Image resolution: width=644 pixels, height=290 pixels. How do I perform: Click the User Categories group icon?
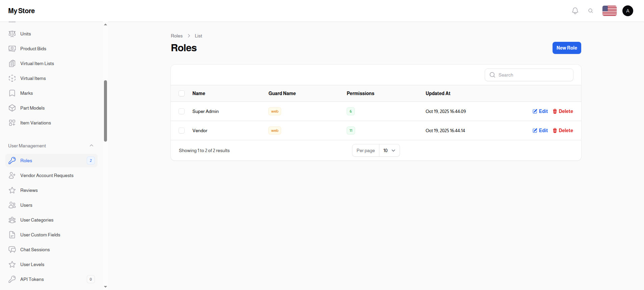coord(12,220)
